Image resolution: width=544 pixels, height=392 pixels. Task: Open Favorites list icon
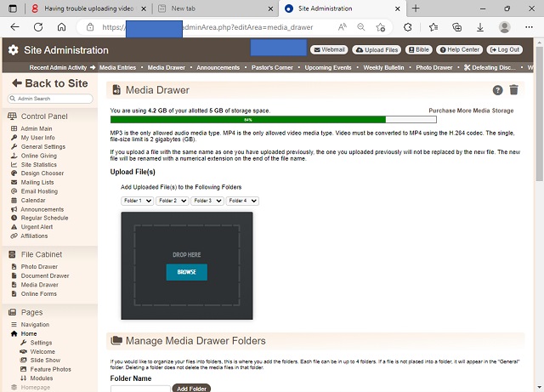click(x=433, y=27)
